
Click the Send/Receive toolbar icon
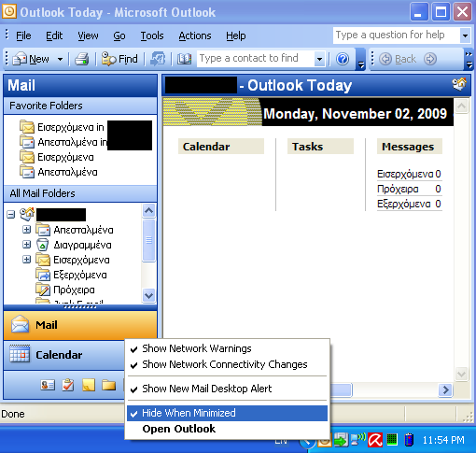158,59
